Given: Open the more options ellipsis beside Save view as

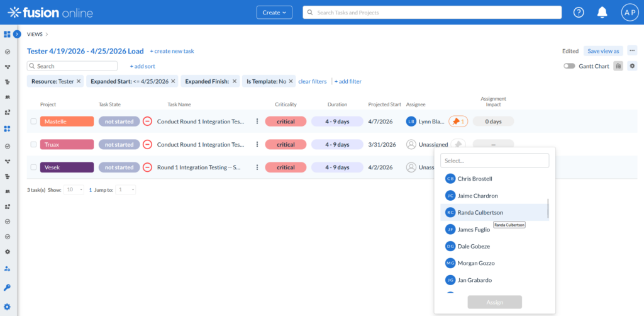Looking at the screenshot, I should click(x=632, y=51).
